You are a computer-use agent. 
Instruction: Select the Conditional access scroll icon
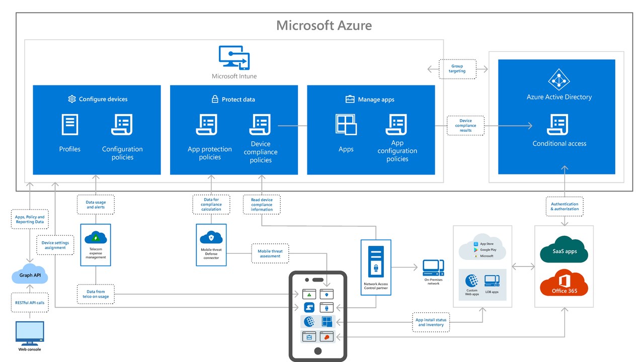point(557,125)
